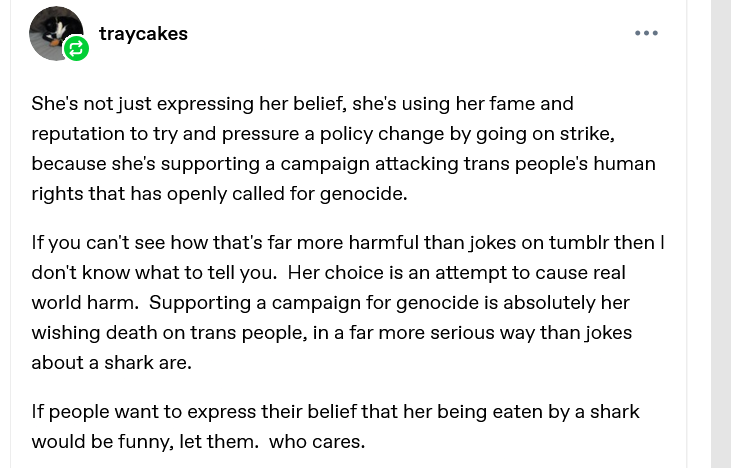The height and width of the screenshot is (468, 731).
Task: Click the traycakes avatar picture
Action: (54, 31)
